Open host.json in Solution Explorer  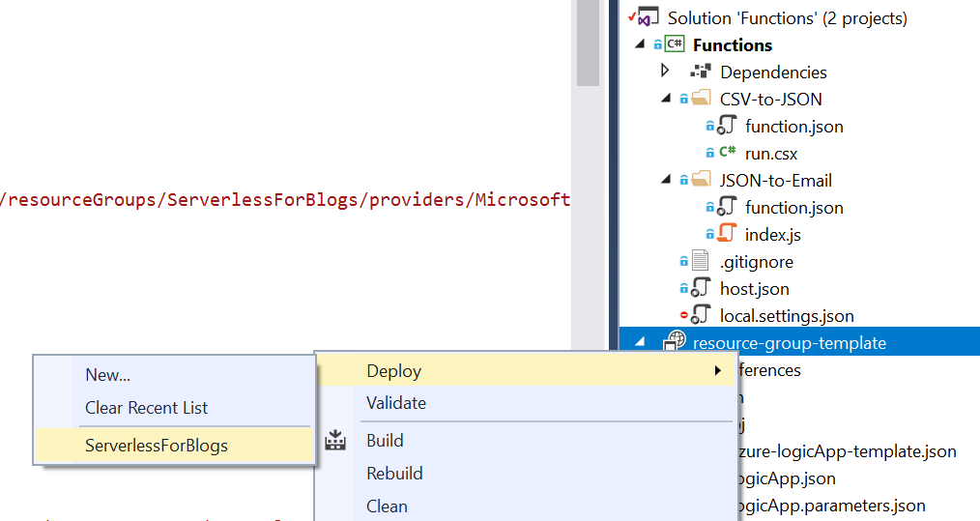click(x=754, y=288)
